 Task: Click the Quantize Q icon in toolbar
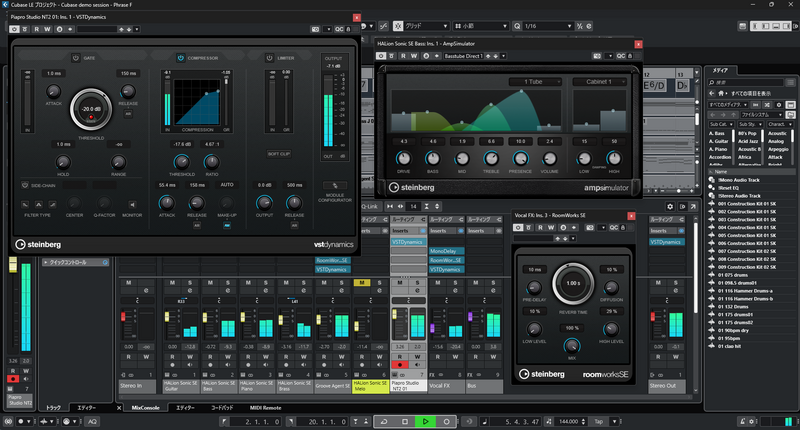click(517, 26)
